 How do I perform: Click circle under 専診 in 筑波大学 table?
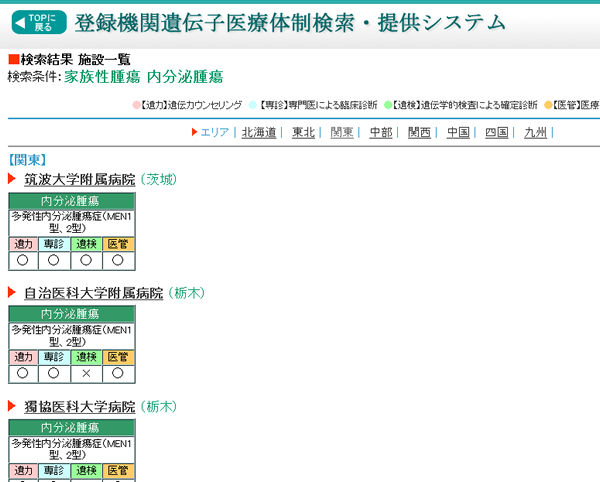tap(54, 261)
